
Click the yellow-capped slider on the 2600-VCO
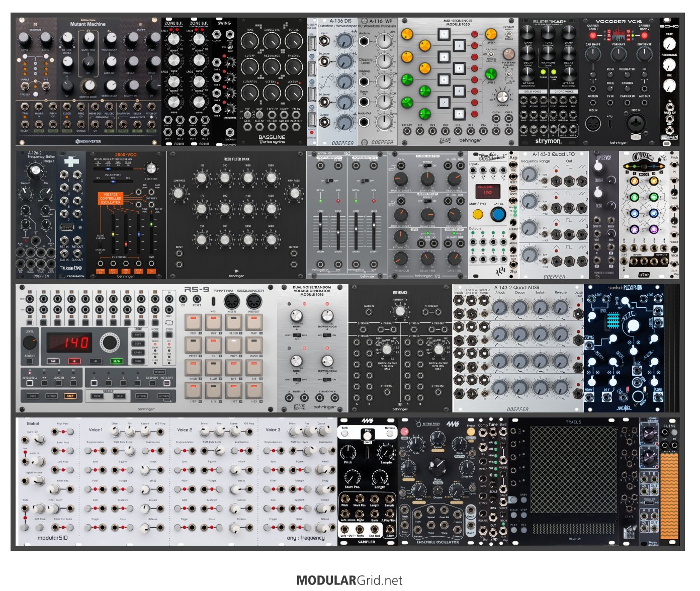click(x=114, y=234)
